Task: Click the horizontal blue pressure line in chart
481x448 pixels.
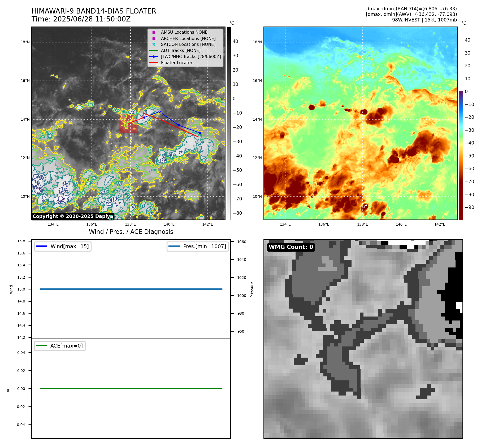Action: [x=131, y=289]
